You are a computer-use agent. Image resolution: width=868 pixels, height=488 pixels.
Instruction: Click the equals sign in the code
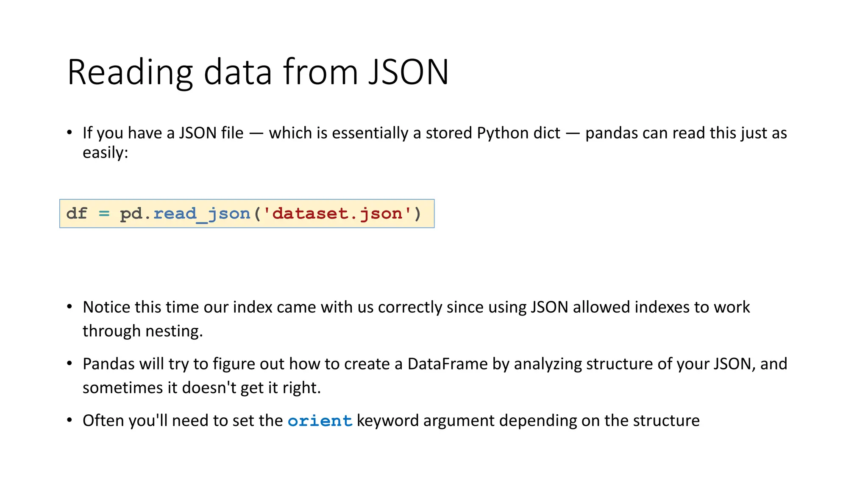(104, 213)
